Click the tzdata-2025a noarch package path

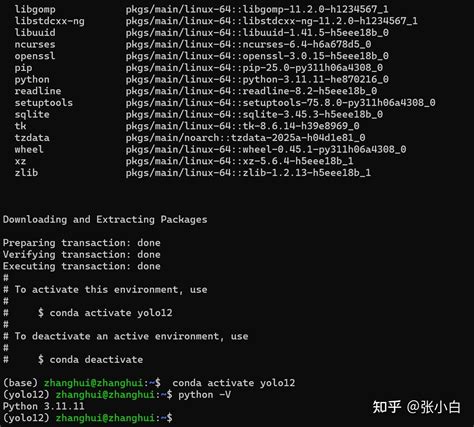tap(245, 138)
